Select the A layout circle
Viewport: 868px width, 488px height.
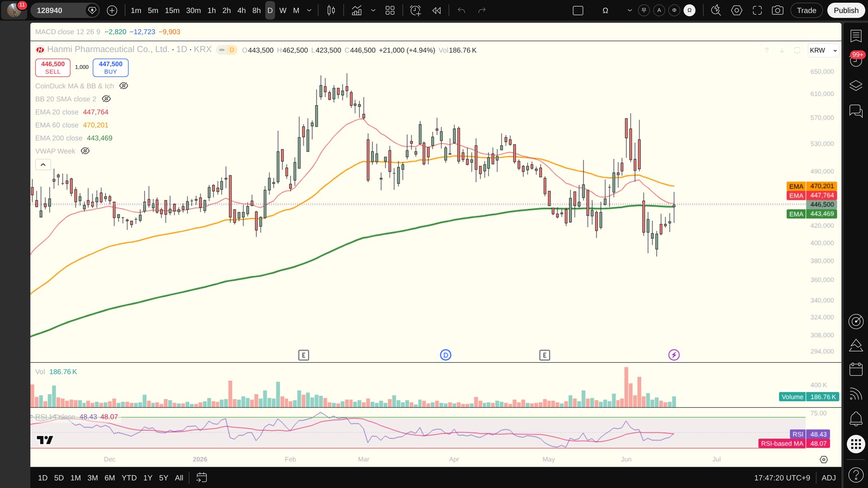click(x=659, y=10)
